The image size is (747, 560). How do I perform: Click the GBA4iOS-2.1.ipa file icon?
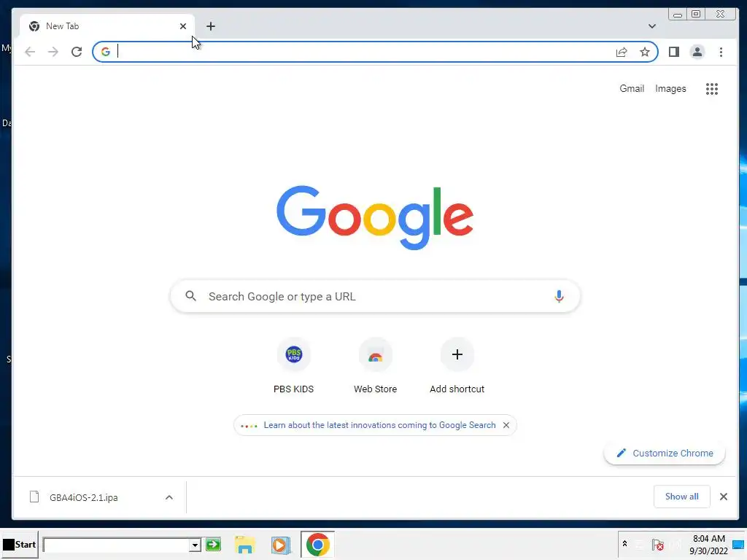[x=34, y=497]
